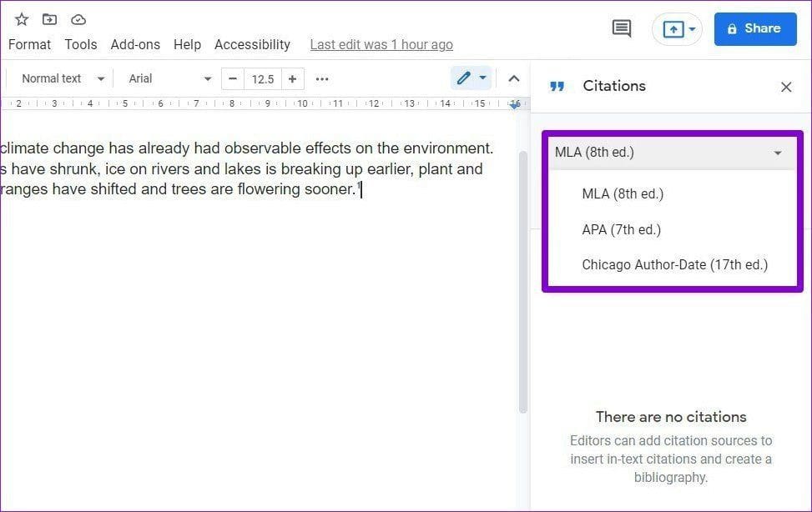Decrease font size with minus button

point(233,78)
